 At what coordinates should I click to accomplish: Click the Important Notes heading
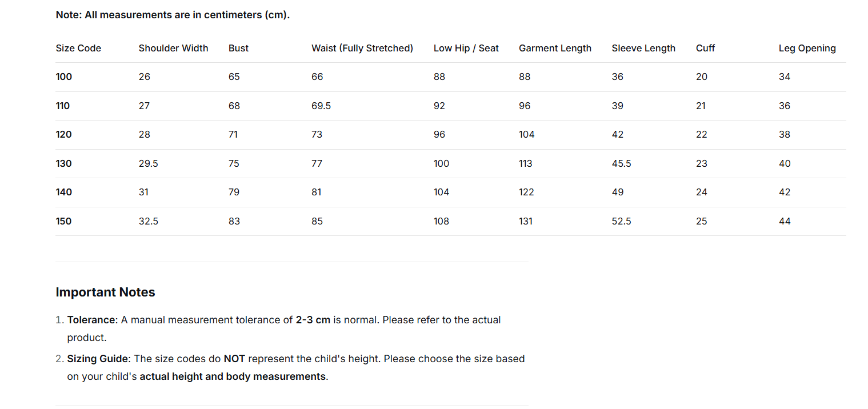click(105, 292)
